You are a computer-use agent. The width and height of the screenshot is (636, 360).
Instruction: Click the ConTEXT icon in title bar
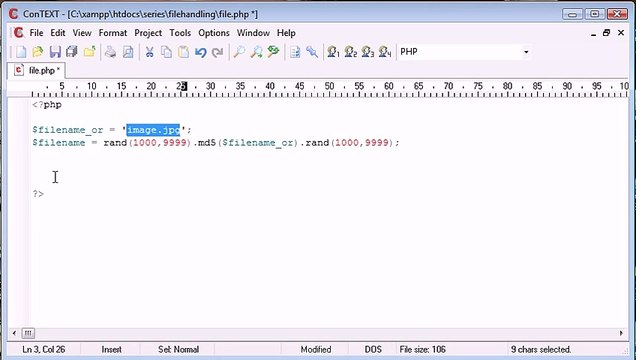[x=13, y=14]
